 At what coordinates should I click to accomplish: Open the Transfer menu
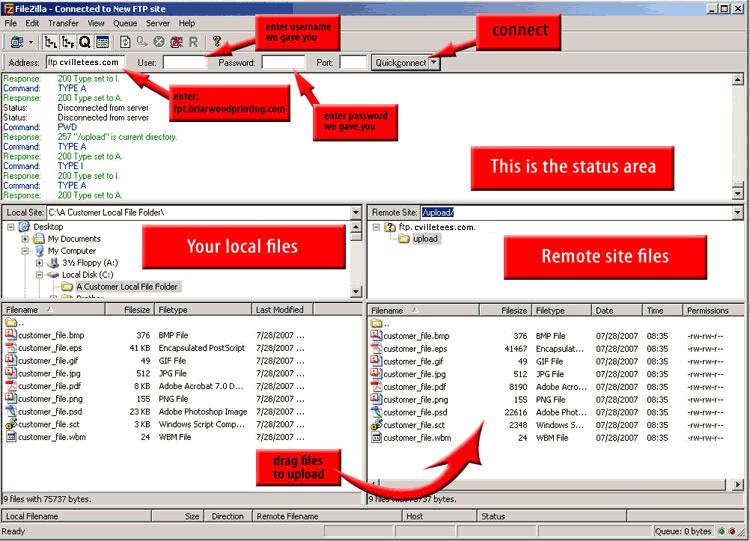pyautogui.click(x=63, y=23)
